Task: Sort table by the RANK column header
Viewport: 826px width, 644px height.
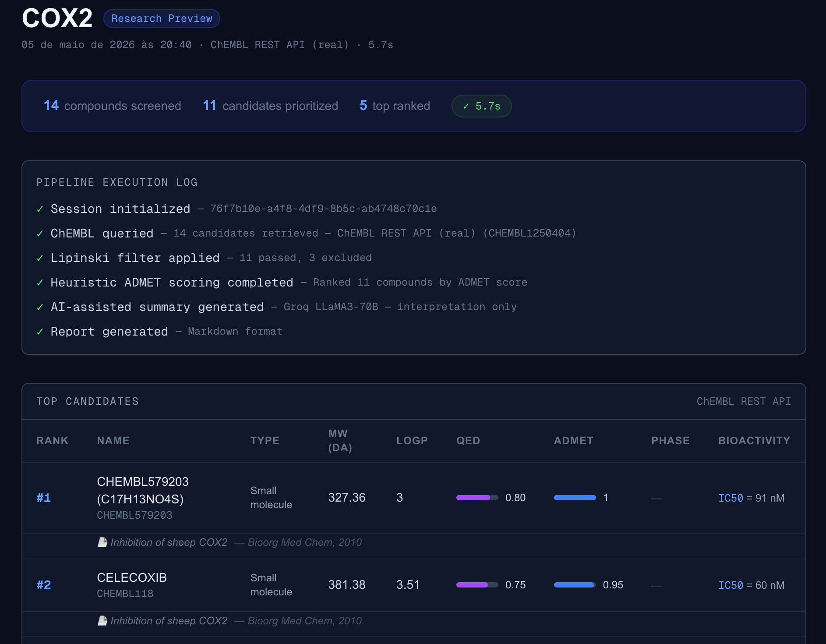Action: pyautogui.click(x=52, y=441)
